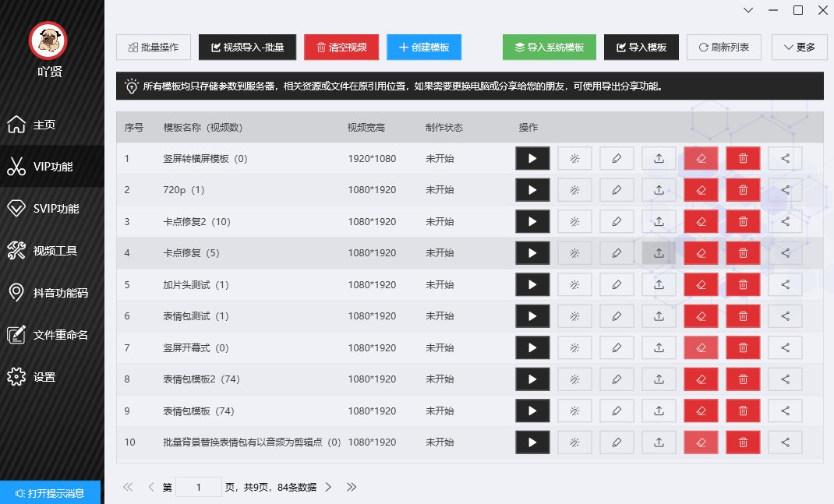Click the green 导入系统模板 button
The image size is (834, 504).
pyautogui.click(x=550, y=48)
